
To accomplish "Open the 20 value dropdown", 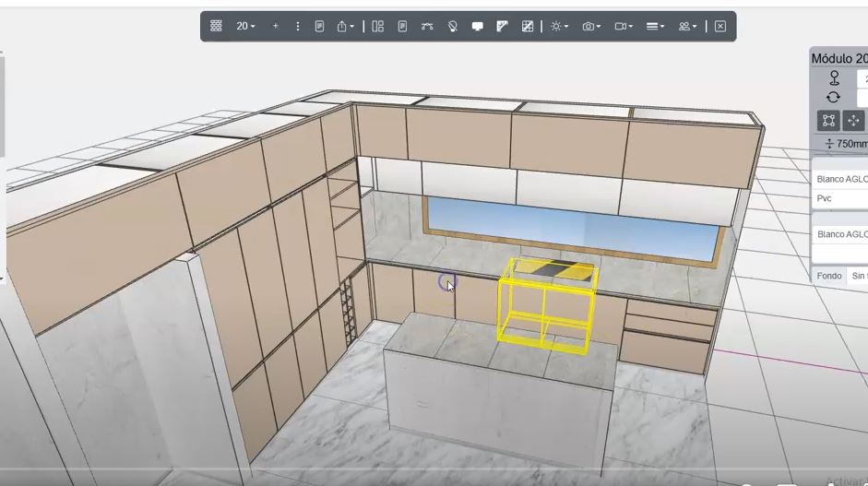I will [245, 27].
